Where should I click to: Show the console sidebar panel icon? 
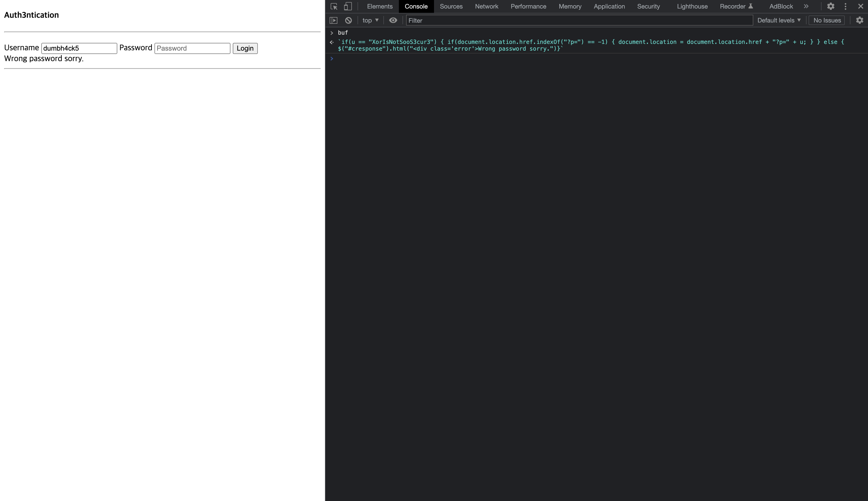(333, 20)
